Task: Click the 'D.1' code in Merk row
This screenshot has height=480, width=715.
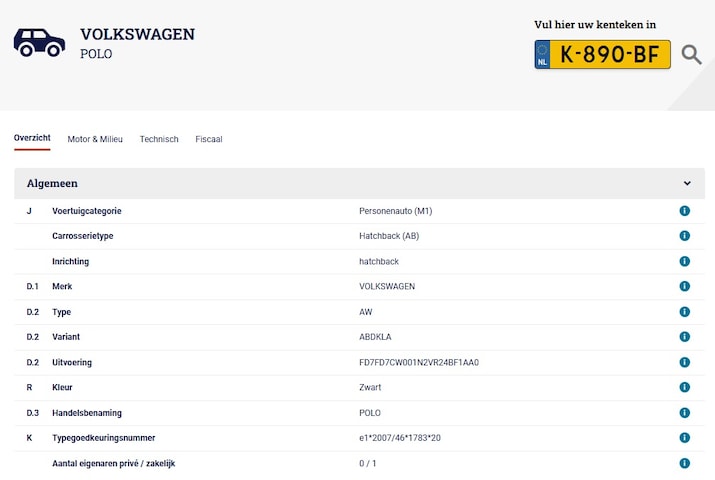Action: [32, 286]
